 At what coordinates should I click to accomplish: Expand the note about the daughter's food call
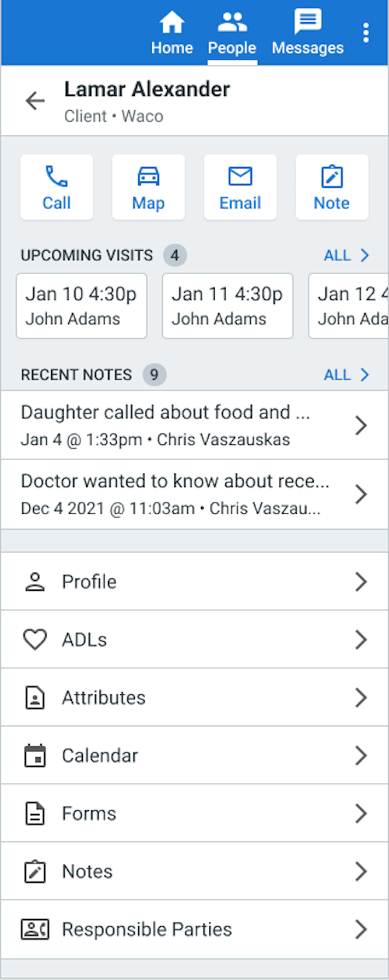(x=361, y=425)
